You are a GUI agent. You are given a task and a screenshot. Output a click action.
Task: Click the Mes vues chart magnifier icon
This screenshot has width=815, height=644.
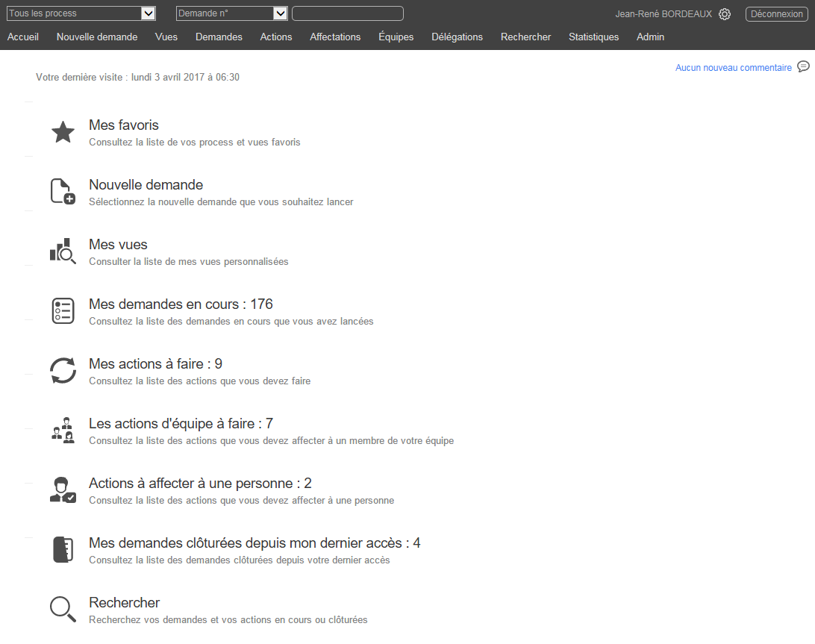click(x=63, y=251)
